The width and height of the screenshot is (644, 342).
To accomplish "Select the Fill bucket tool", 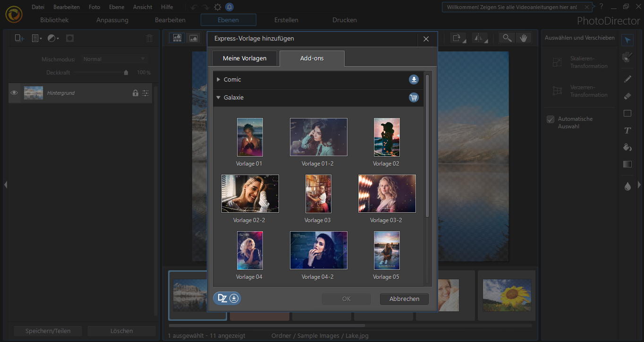I will click(x=627, y=148).
